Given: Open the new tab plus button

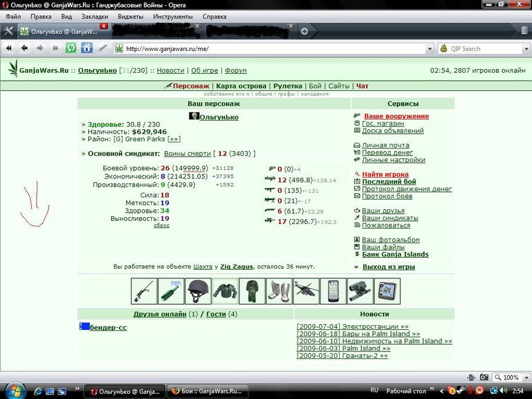Looking at the screenshot, I should (x=304, y=31).
